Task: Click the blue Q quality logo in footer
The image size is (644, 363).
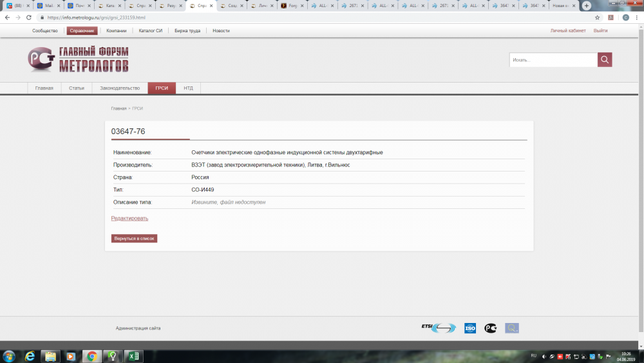Action: pyautogui.click(x=512, y=328)
